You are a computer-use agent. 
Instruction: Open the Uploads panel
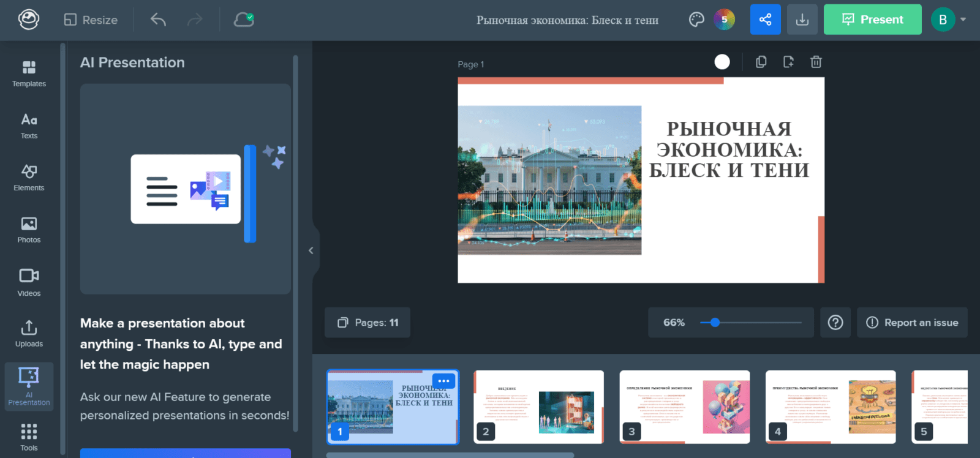(x=29, y=334)
